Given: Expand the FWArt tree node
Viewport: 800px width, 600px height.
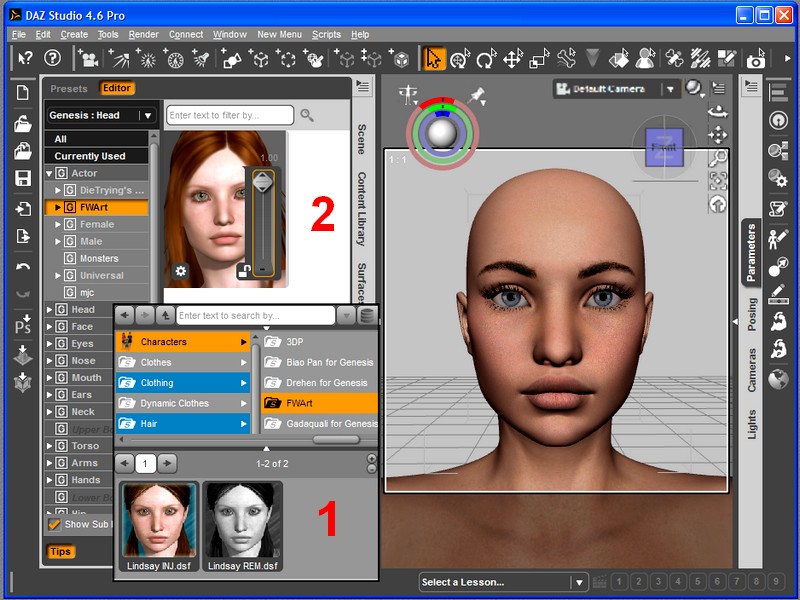Looking at the screenshot, I should 58,207.
